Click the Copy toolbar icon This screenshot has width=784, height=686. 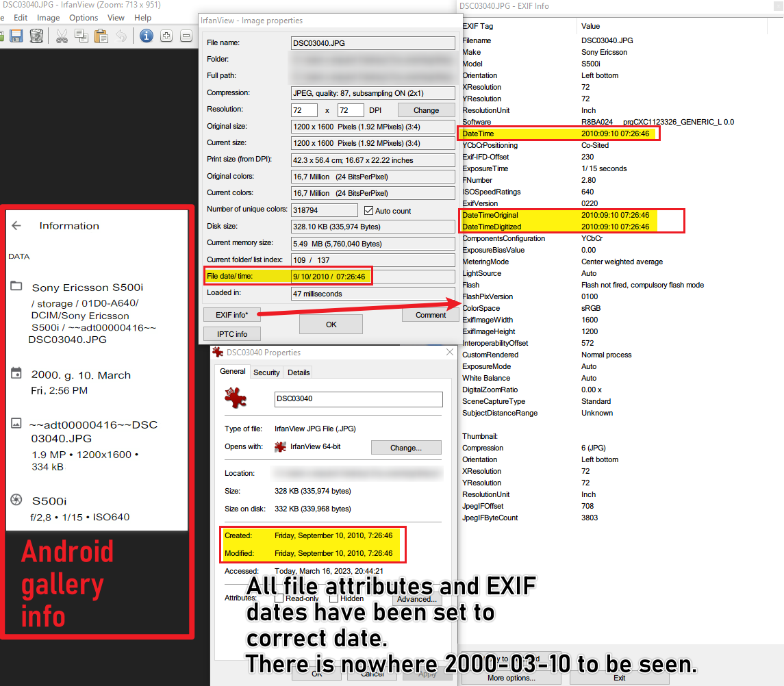(x=81, y=36)
